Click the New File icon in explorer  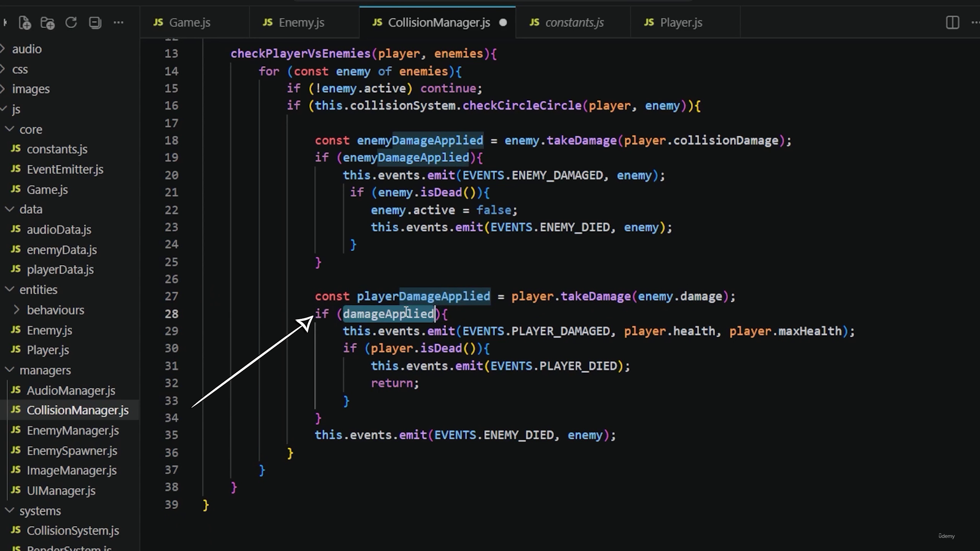click(24, 23)
